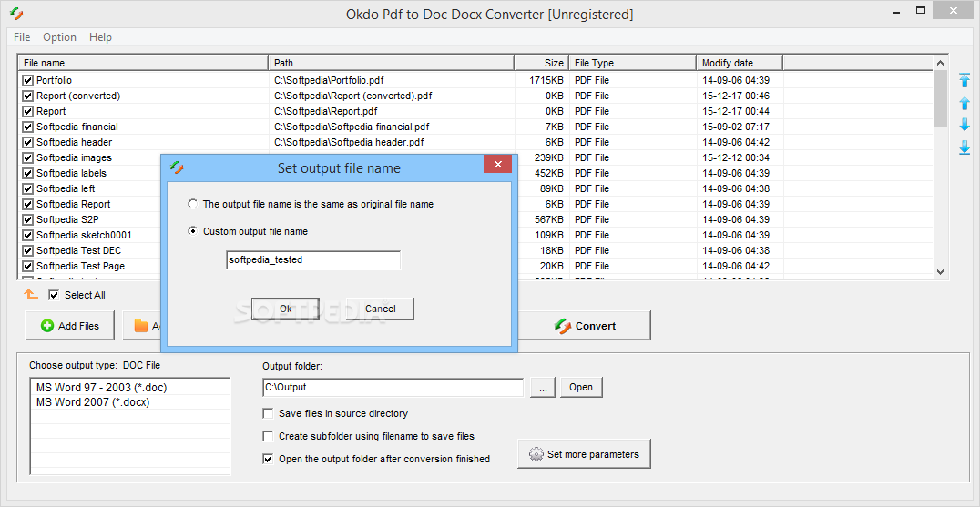Screen dimensions: 980x507
Task: Click path C:\Softpedia\Report.pdf
Action: 326,111
